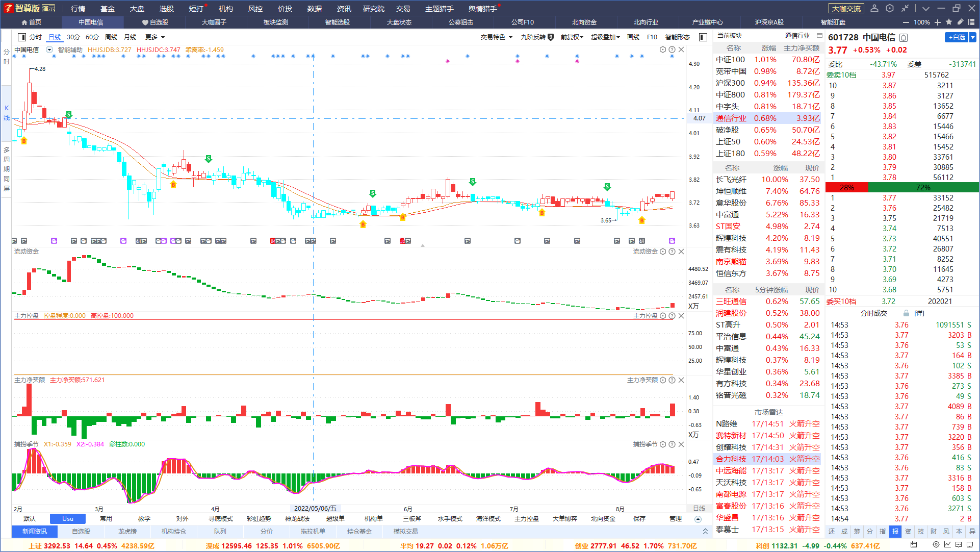
Task: Open settings gear of main K-line panel
Action: click(x=663, y=49)
